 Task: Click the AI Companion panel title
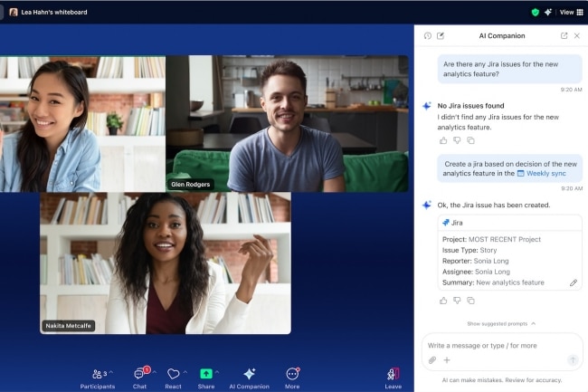pyautogui.click(x=502, y=35)
